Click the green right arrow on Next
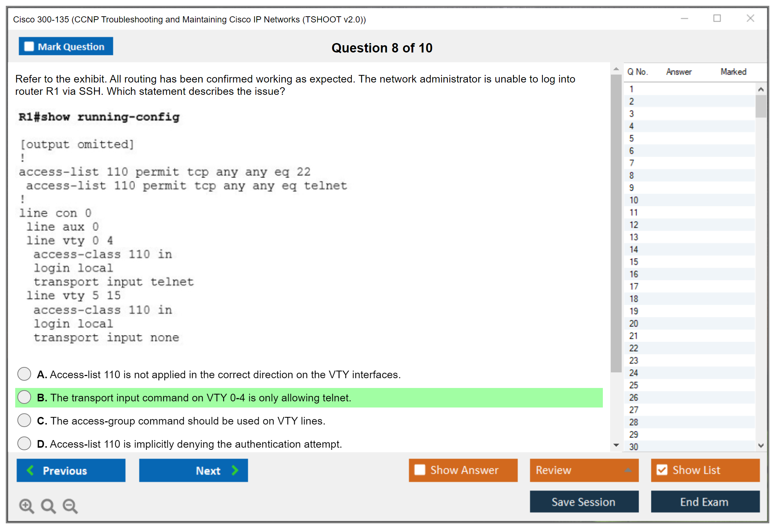The image size is (778, 532). (x=235, y=470)
